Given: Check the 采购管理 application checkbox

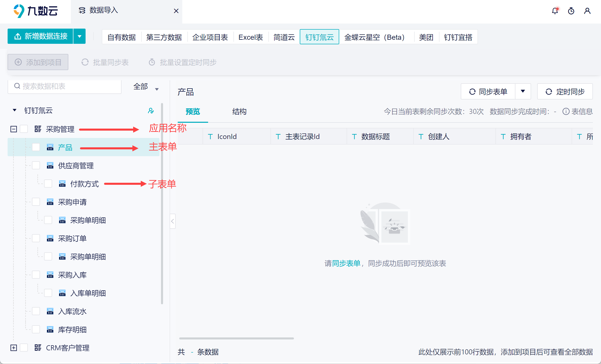Looking at the screenshot, I should pos(24,129).
